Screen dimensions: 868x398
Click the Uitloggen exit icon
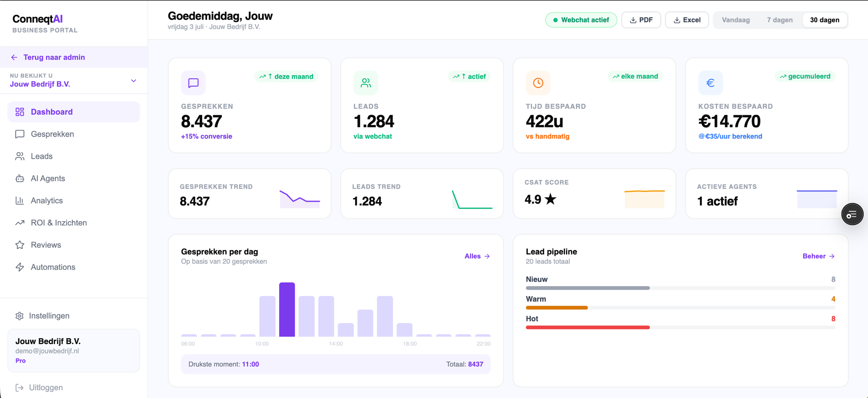click(20, 388)
